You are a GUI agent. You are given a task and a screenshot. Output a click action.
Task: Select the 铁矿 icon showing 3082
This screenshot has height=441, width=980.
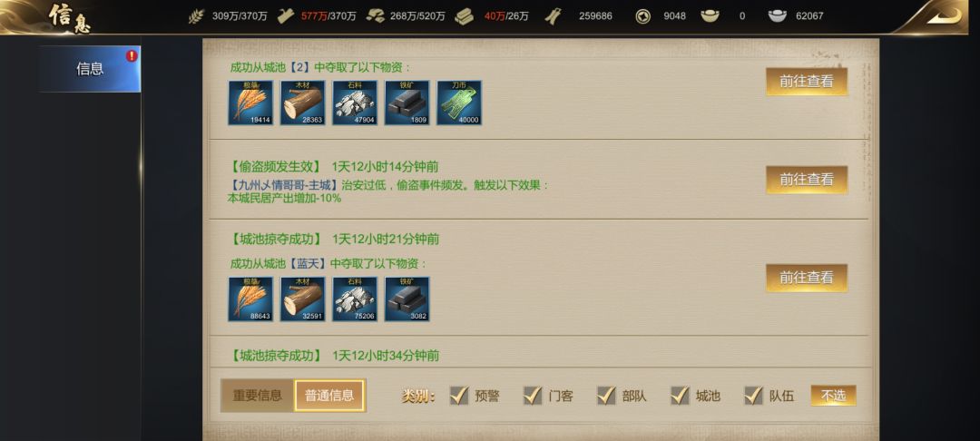(x=407, y=299)
